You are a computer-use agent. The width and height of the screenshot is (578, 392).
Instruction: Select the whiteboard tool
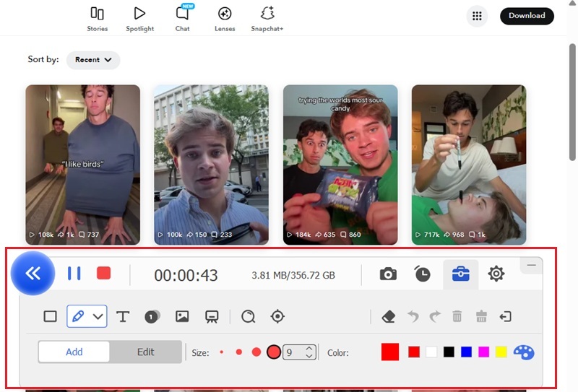[x=212, y=317]
